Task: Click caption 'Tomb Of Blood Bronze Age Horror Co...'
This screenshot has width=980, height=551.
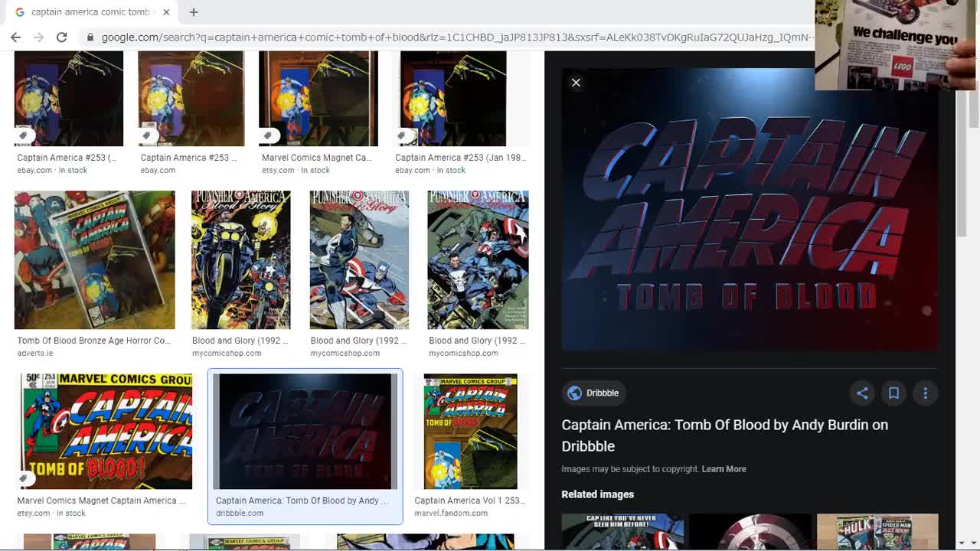Action: point(93,341)
